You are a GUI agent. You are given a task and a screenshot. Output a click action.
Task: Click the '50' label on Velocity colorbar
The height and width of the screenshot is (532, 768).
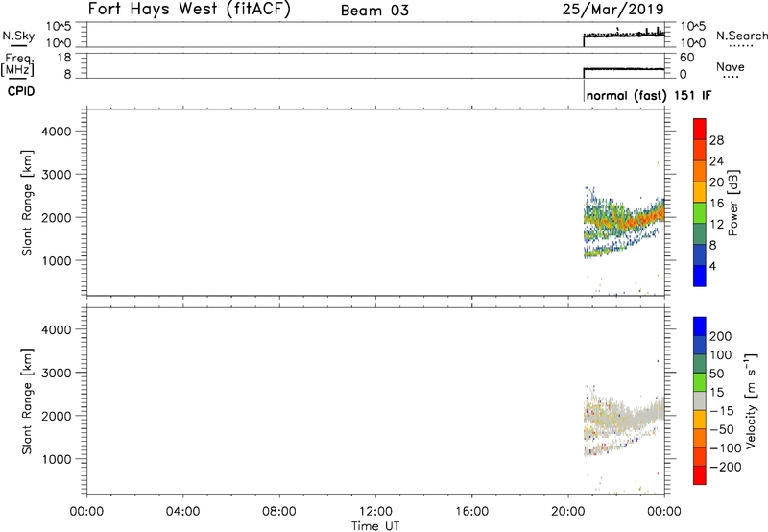(x=716, y=374)
